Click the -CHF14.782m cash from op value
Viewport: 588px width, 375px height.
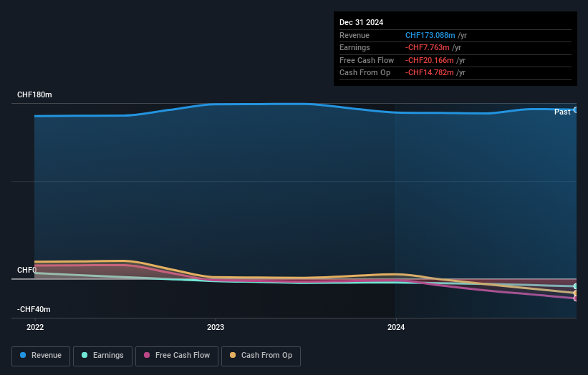tap(430, 73)
